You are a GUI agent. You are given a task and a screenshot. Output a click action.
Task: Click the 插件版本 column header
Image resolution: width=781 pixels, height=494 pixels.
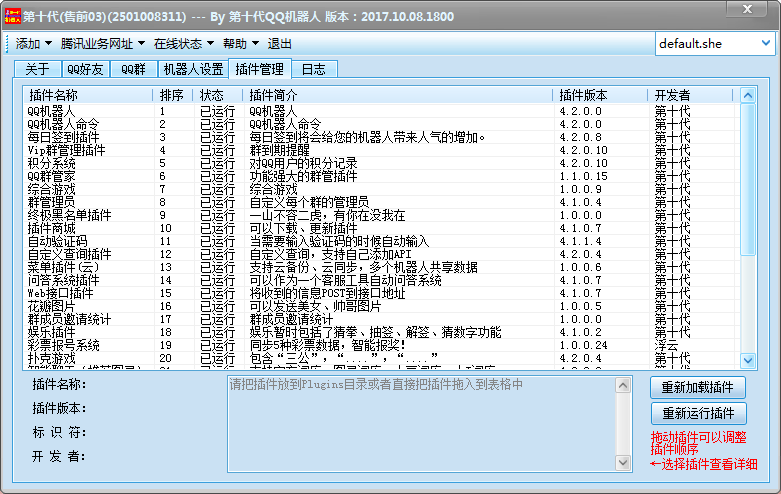point(600,95)
